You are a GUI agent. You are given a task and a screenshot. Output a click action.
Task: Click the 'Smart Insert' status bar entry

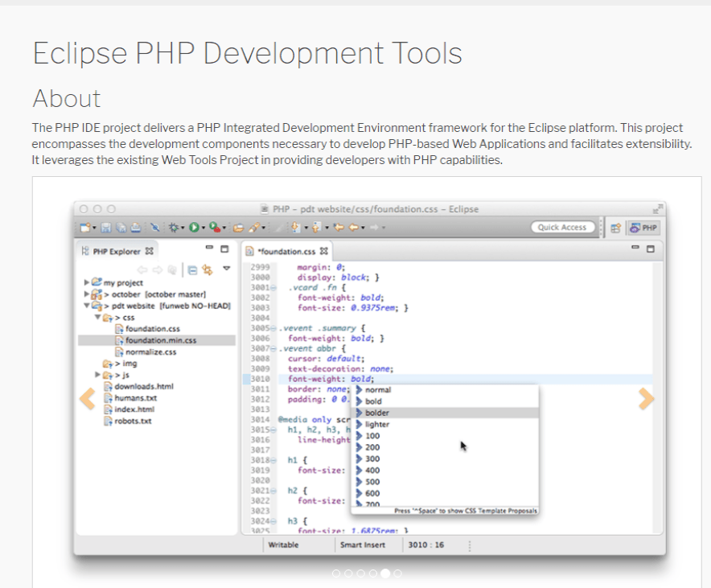pyautogui.click(x=362, y=545)
